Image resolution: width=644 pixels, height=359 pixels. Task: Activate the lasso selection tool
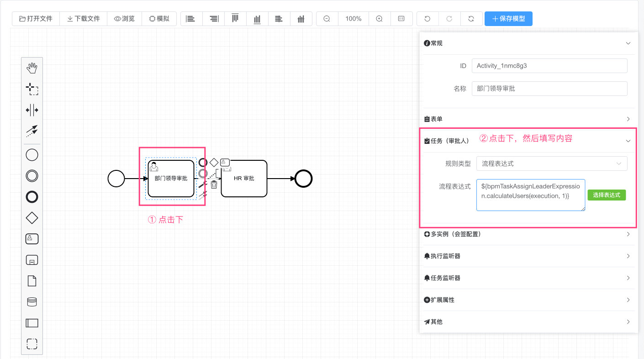tap(32, 89)
